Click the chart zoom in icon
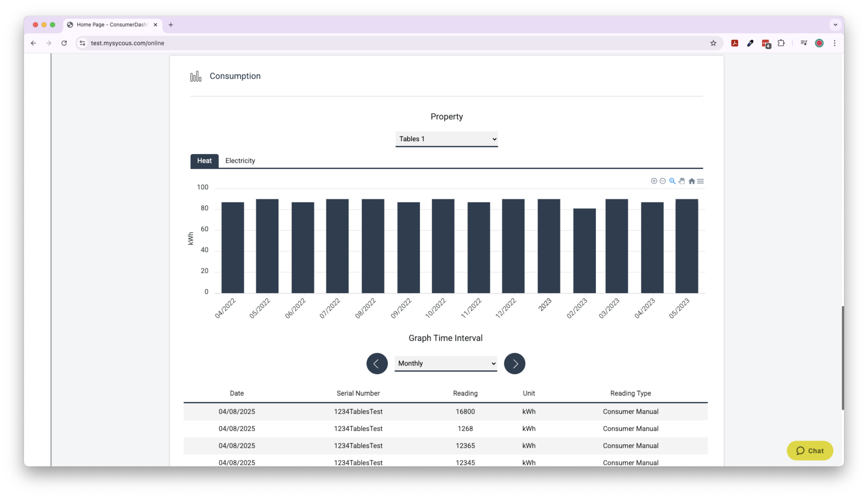 click(x=654, y=181)
